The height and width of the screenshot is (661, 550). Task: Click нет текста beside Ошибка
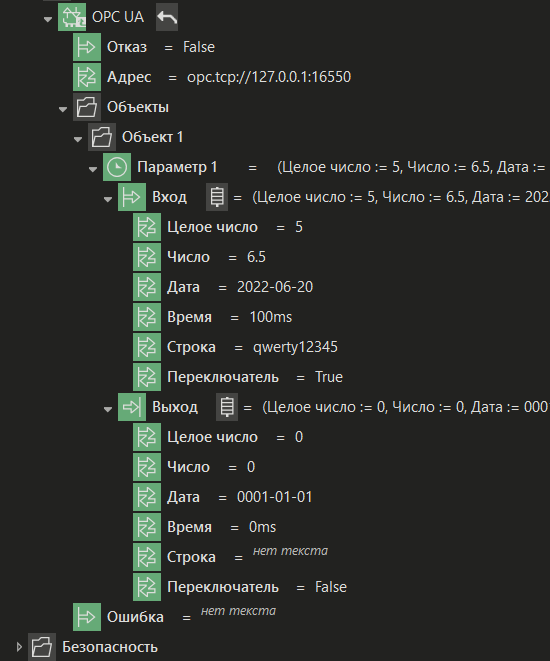pyautogui.click(x=238, y=611)
